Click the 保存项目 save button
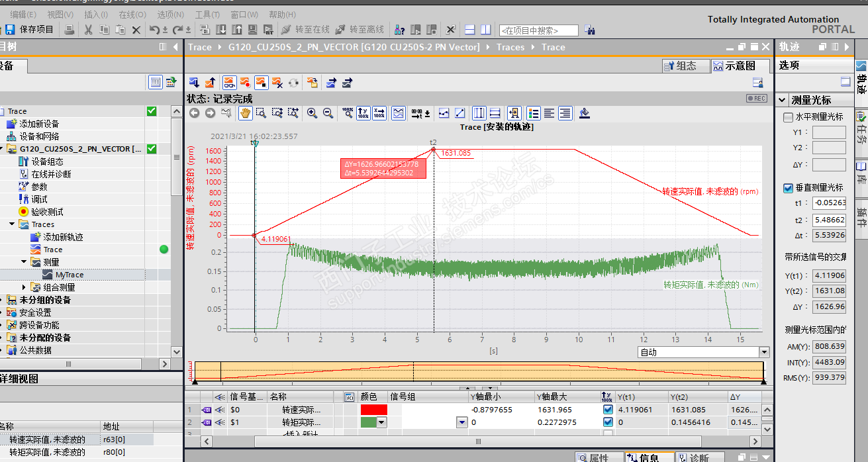This screenshot has width=868, height=462. tap(29, 30)
